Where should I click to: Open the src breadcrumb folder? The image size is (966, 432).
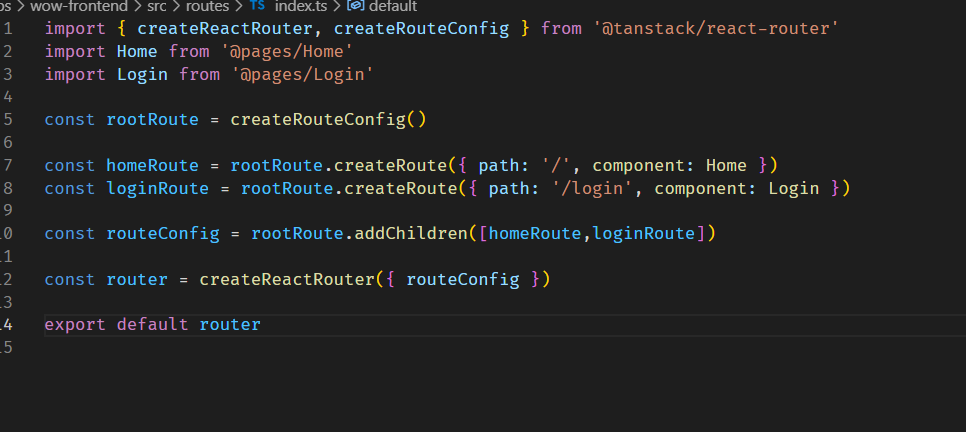tap(157, 6)
